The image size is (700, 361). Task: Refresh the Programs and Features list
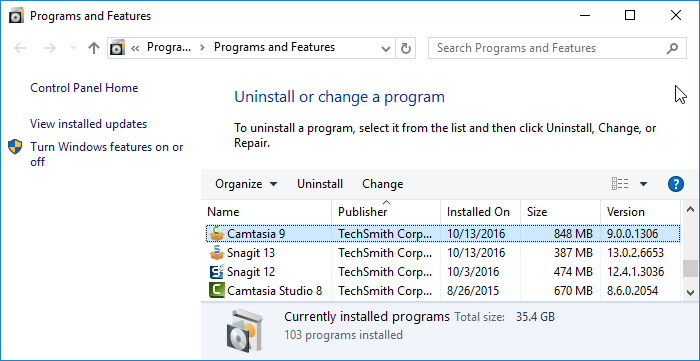(405, 48)
